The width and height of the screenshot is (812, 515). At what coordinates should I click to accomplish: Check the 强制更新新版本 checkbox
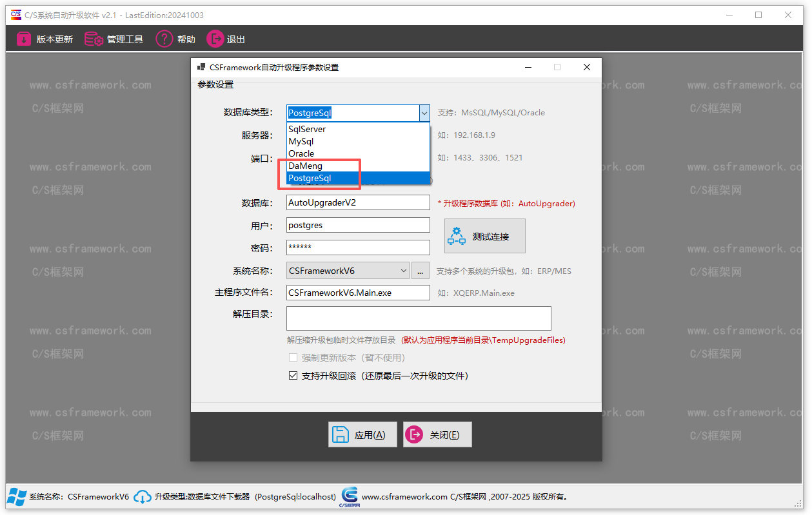(293, 357)
